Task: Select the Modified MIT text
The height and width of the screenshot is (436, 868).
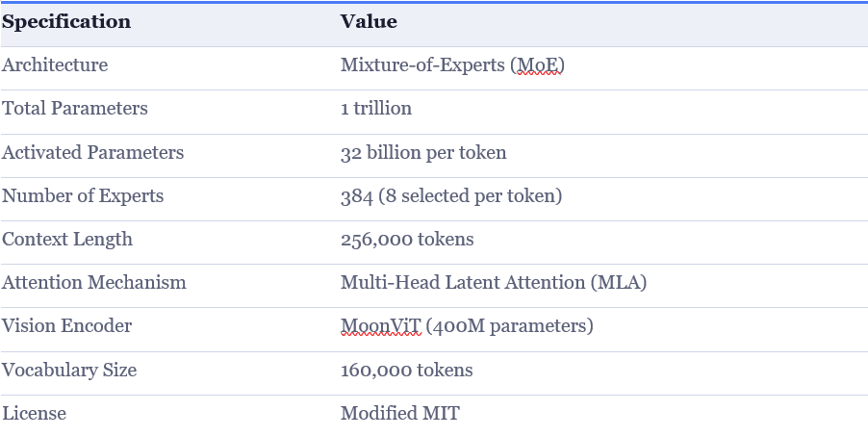Action: (400, 414)
